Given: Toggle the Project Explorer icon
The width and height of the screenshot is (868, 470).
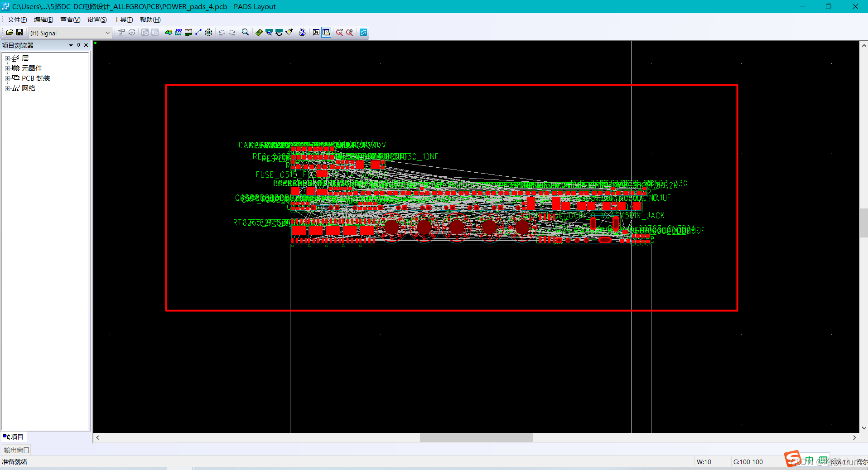Looking at the screenshot, I should click(326, 32).
